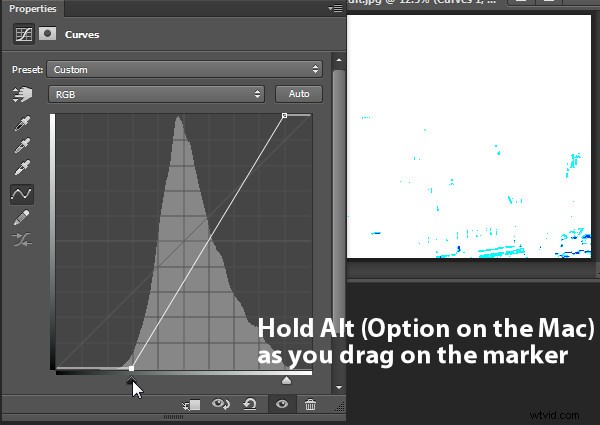This screenshot has width=600, height=425.
Task: Click the black point input slider
Action: [131, 380]
